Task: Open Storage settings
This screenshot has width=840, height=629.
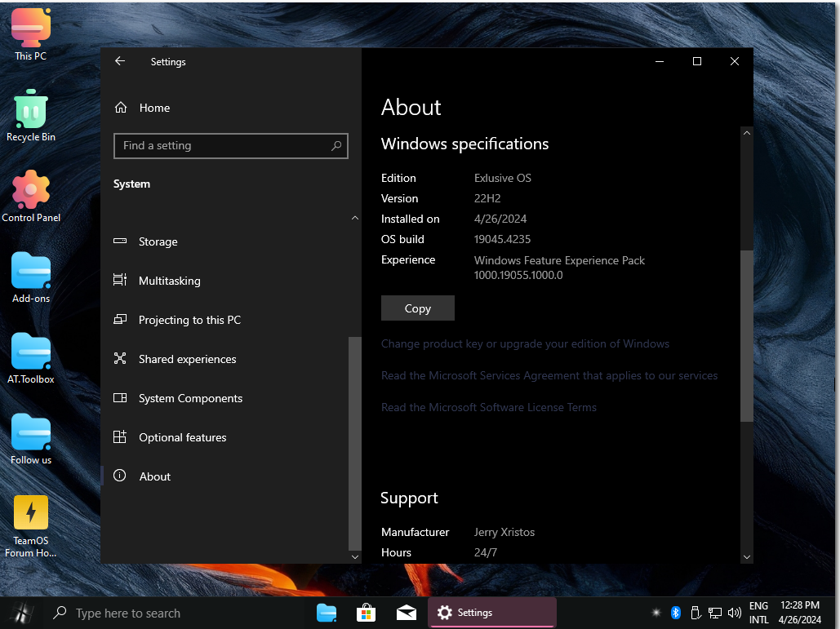Action: pyautogui.click(x=158, y=241)
